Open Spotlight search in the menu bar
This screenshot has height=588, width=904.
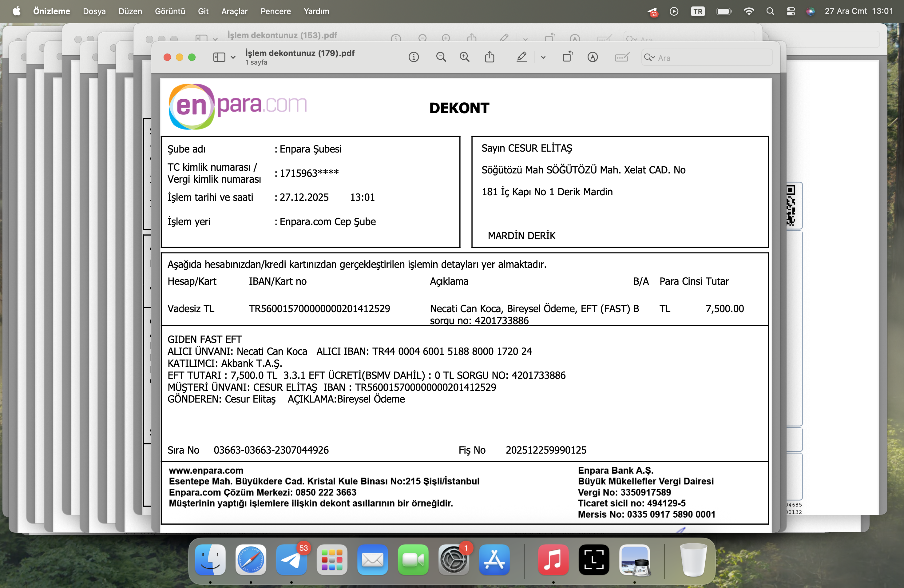click(770, 11)
